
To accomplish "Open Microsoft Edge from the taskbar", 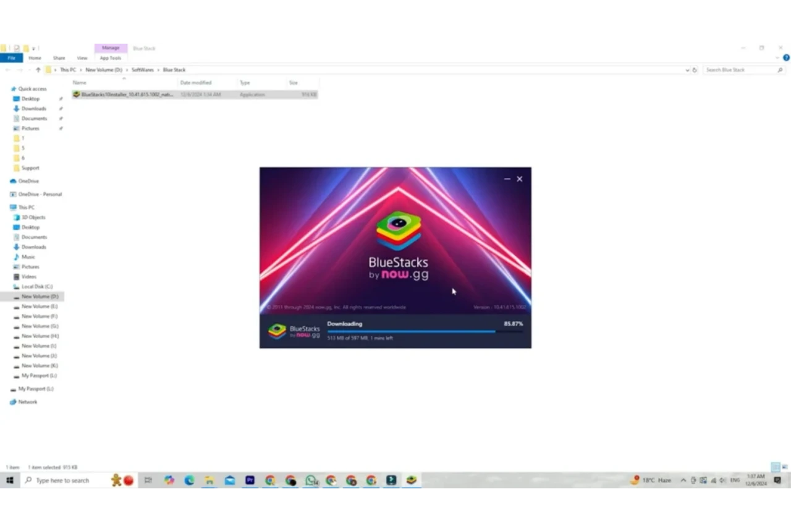I will [189, 480].
